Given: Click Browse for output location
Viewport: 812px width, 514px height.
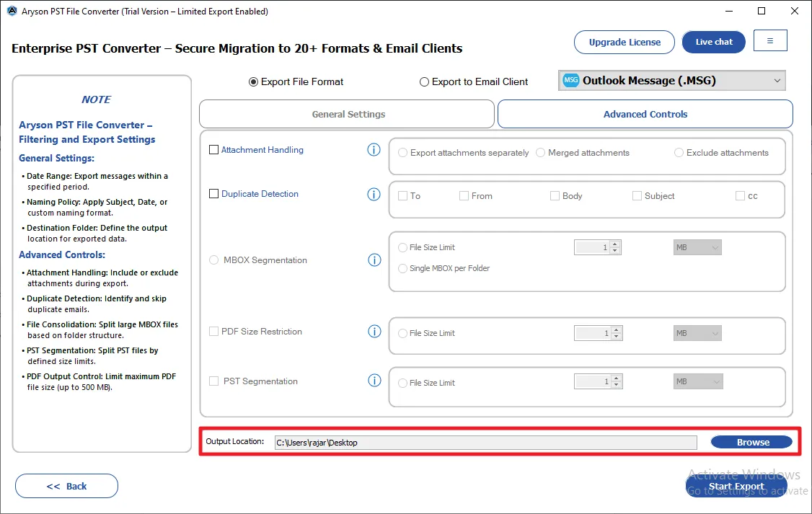Looking at the screenshot, I should pos(752,442).
